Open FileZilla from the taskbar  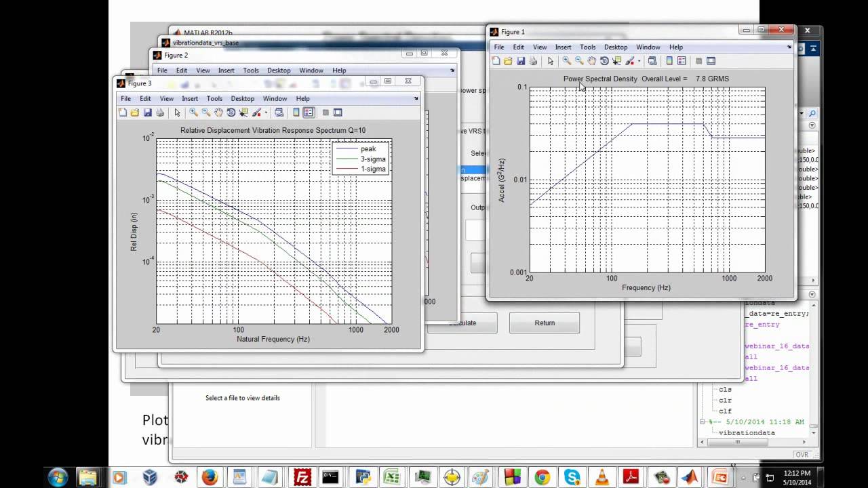[302, 477]
